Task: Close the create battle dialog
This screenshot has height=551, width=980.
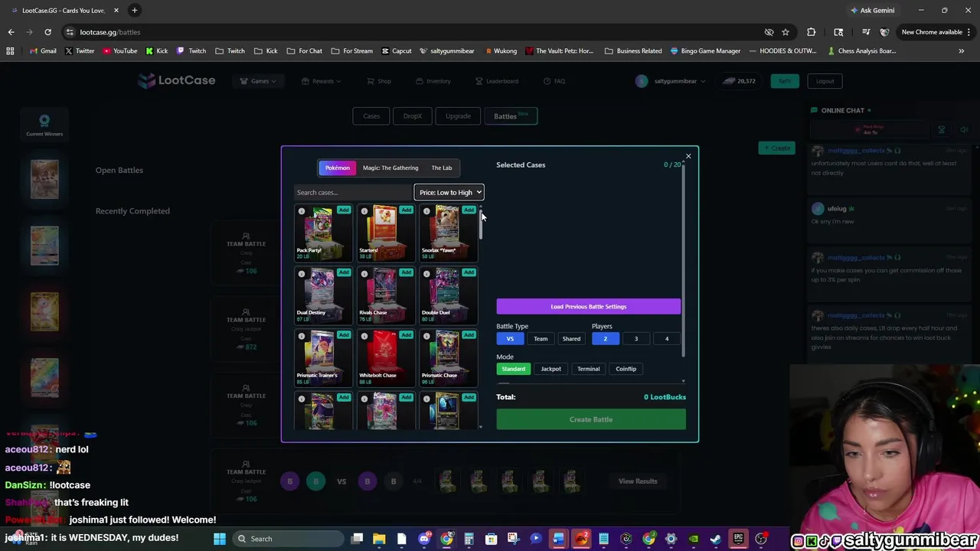Action: click(x=688, y=156)
